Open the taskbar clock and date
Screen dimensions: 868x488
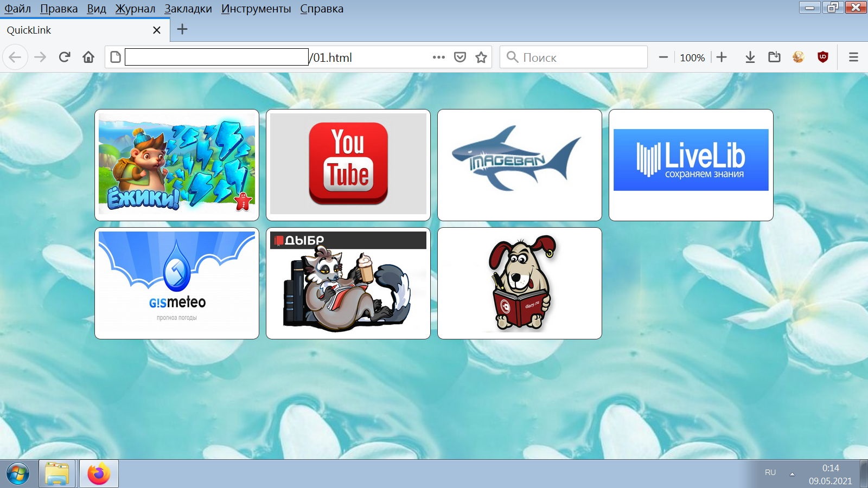point(831,474)
